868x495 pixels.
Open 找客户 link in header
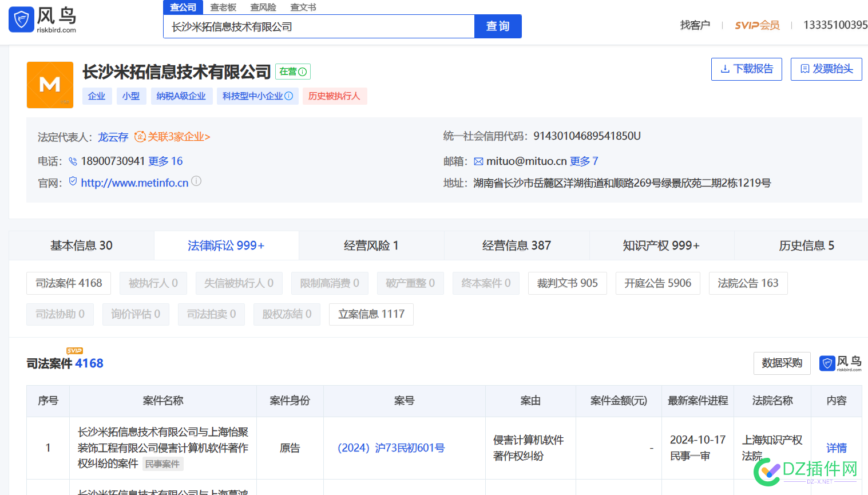695,25
